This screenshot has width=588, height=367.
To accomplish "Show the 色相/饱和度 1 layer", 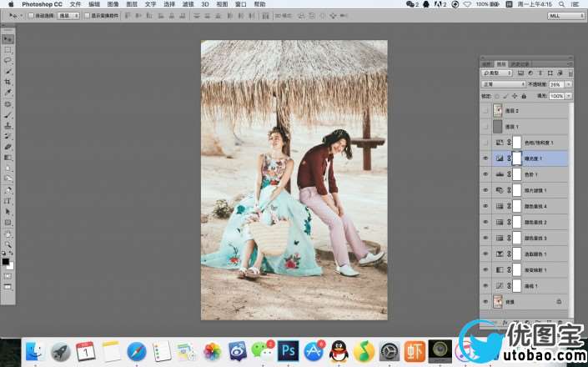I will (485, 143).
